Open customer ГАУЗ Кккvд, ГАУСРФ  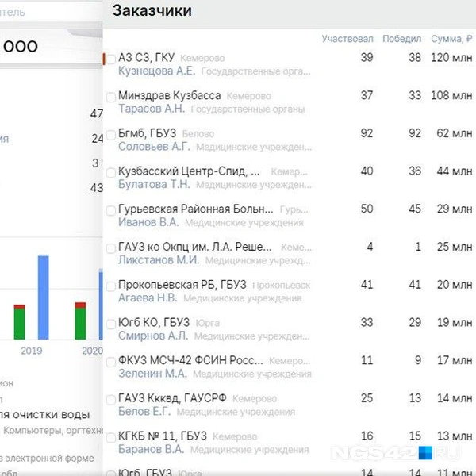(x=172, y=398)
